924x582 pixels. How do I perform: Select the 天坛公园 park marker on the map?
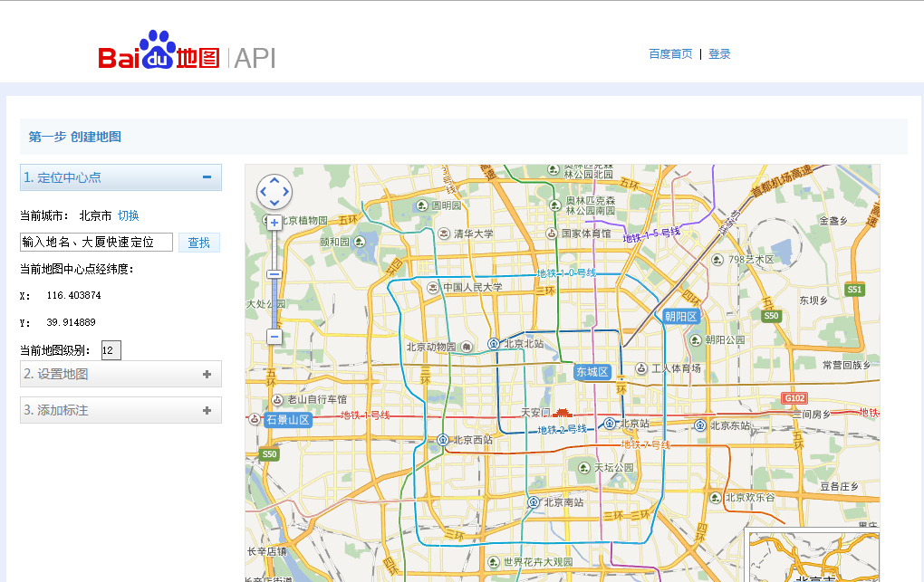[583, 468]
